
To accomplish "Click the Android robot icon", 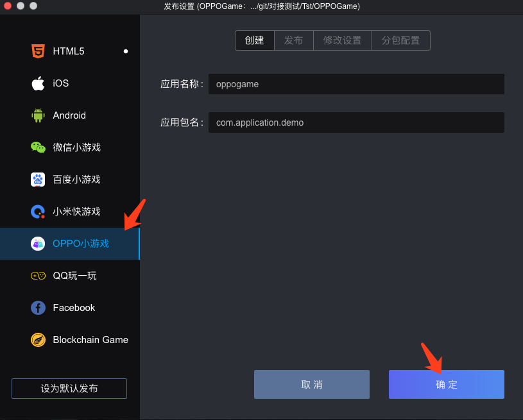I will [x=38, y=115].
